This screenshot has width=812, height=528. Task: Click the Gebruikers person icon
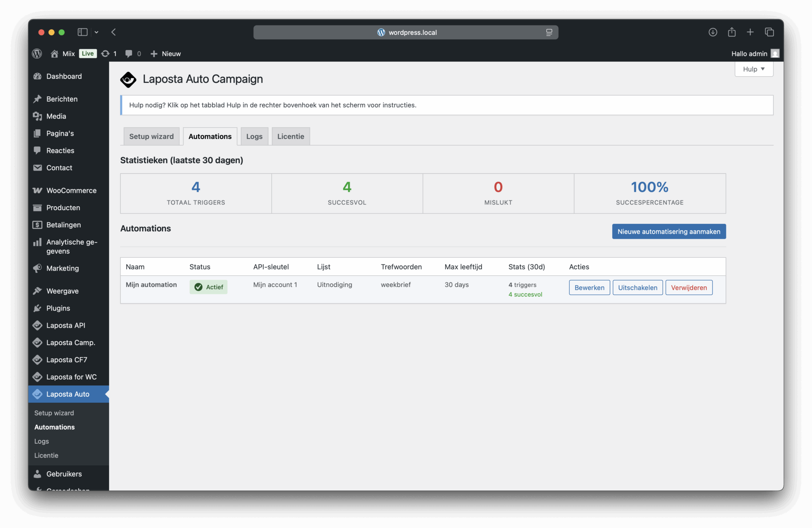pyautogui.click(x=37, y=474)
